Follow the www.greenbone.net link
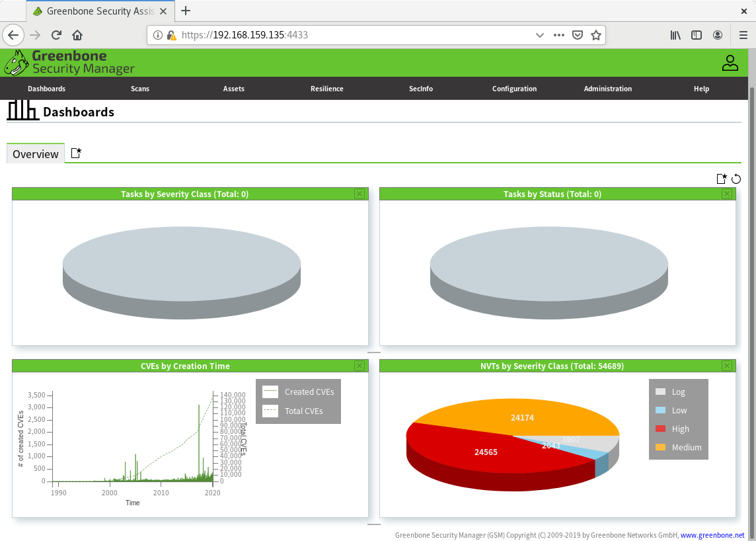Image resolution: width=756 pixels, height=541 pixels. coord(712,535)
